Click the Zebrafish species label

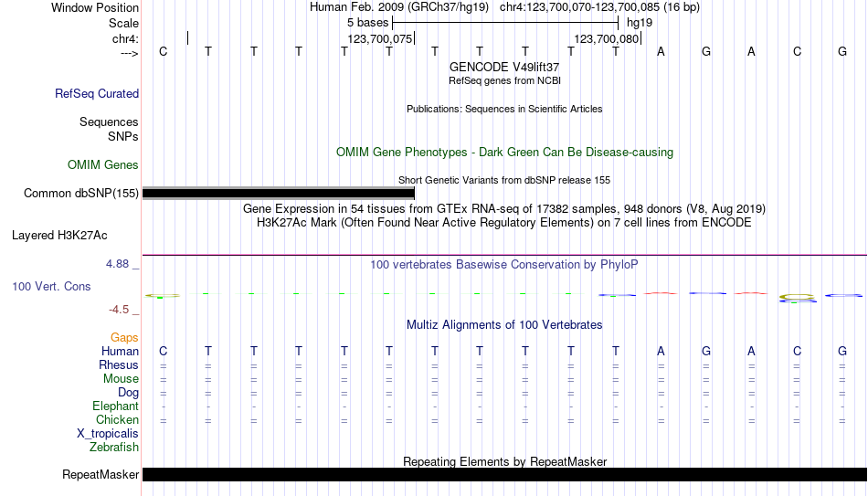tap(114, 447)
